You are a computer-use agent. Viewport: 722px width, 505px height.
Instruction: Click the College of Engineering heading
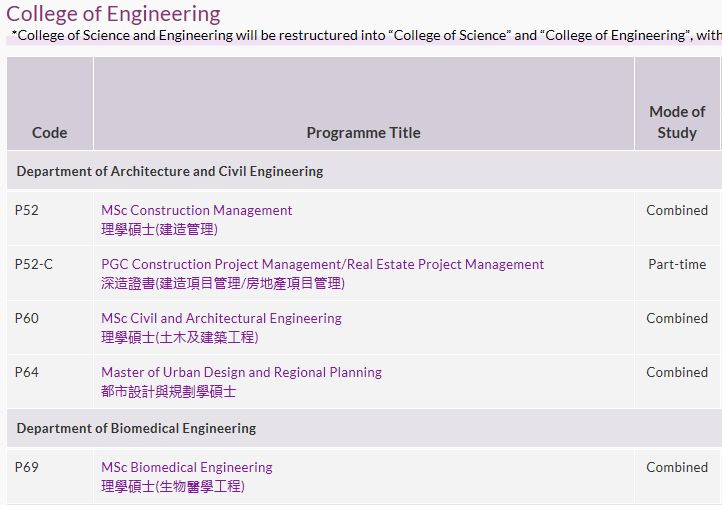[x=113, y=14]
